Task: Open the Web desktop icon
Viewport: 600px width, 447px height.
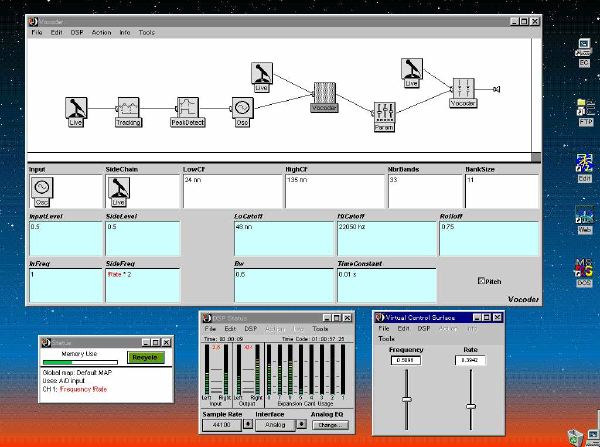Action: pyautogui.click(x=583, y=217)
